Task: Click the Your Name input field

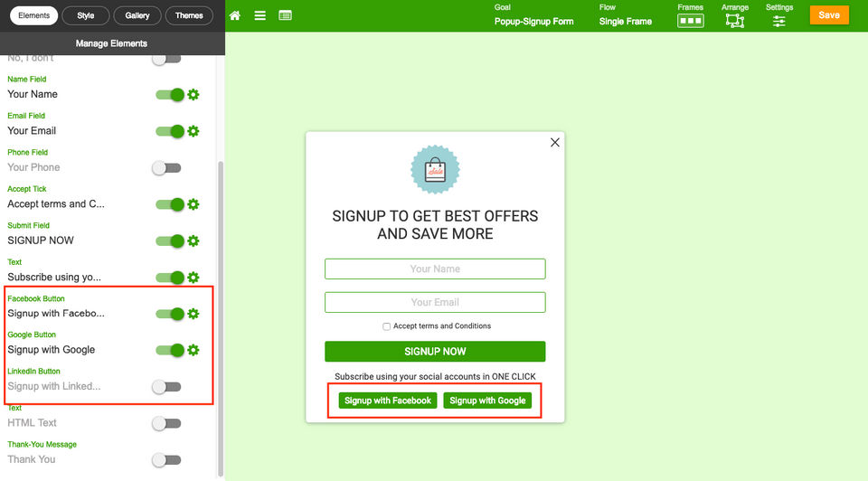Action: (x=435, y=269)
